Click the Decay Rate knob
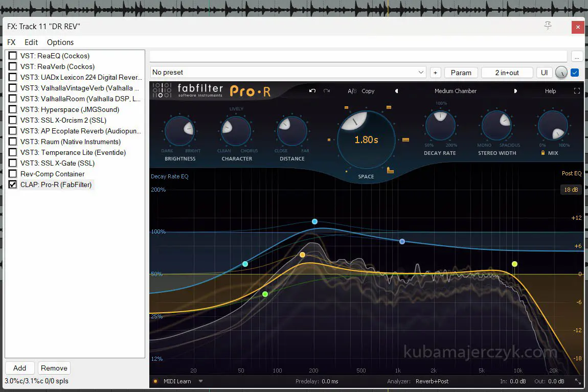588x392 pixels. (x=440, y=126)
